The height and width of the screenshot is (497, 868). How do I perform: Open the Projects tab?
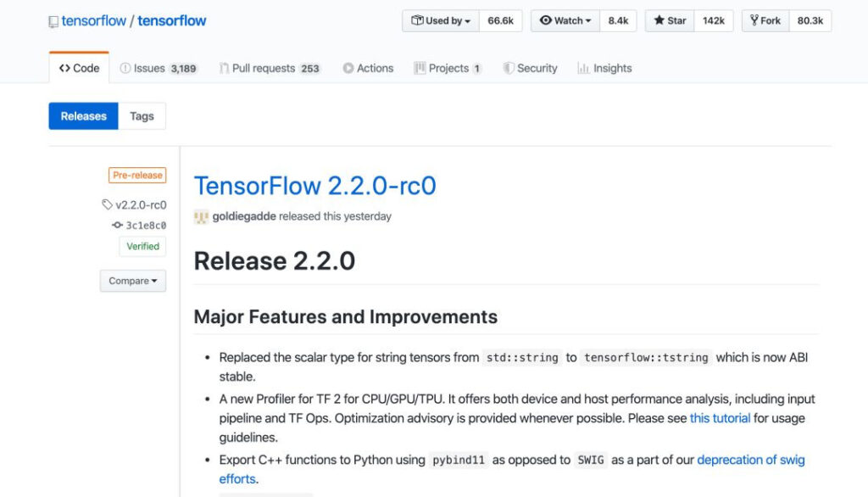(448, 69)
